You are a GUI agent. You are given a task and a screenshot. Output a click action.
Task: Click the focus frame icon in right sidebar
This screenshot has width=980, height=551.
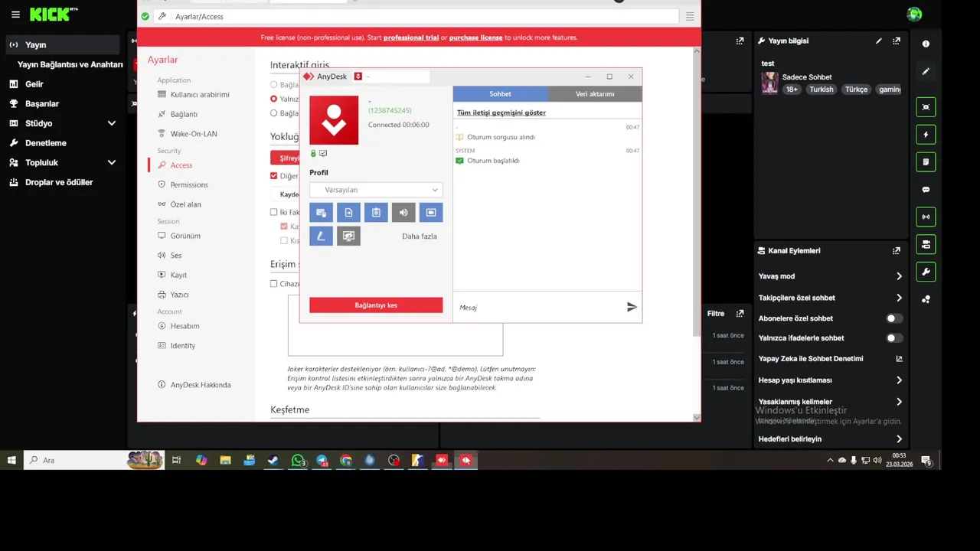926,107
